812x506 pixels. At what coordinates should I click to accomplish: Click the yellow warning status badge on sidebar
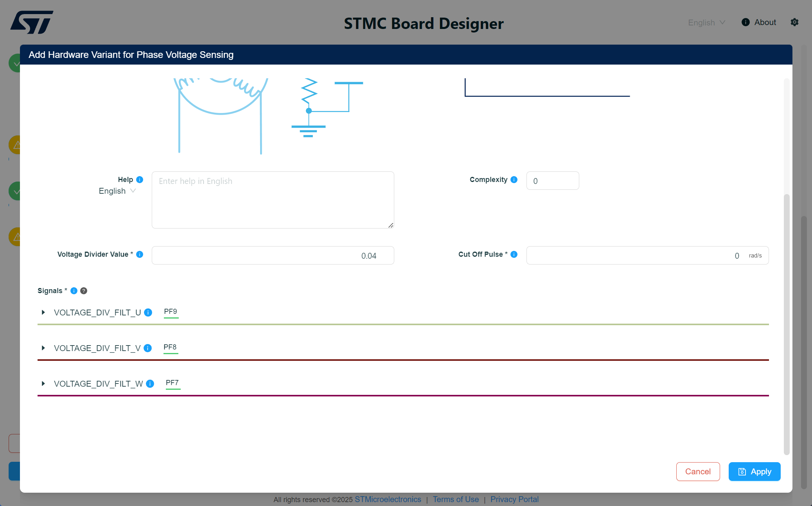point(16,145)
